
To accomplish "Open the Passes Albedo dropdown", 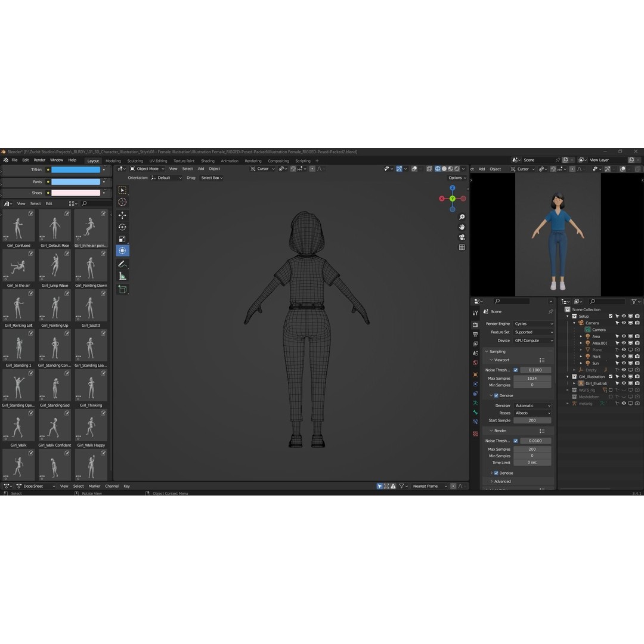I will (x=532, y=413).
